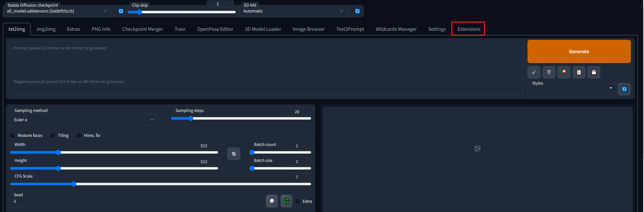This screenshot has height=212, width=644.
Task: Refresh the SD VAE list
Action: tap(357, 11)
